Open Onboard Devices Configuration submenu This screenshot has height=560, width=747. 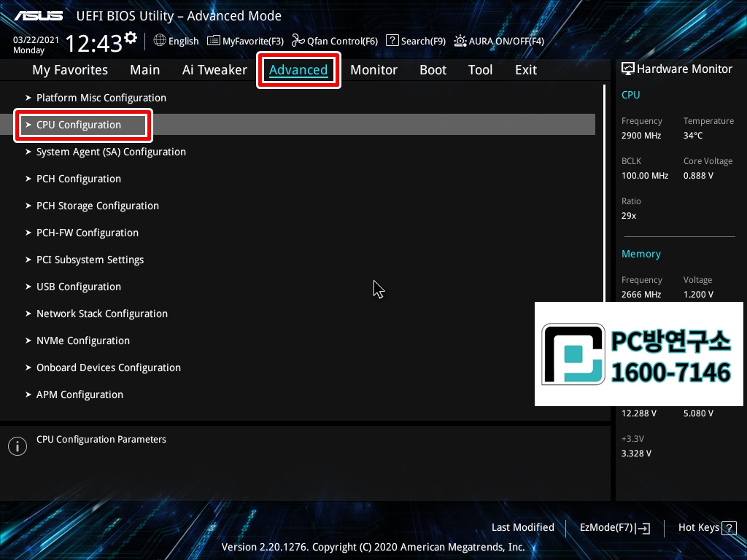109,367
